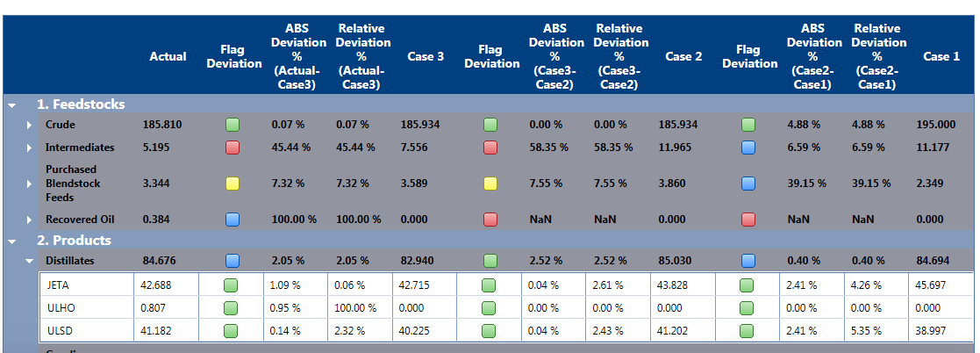The height and width of the screenshot is (353, 980).
Task: Click the Case 3 column header
Action: (426, 56)
